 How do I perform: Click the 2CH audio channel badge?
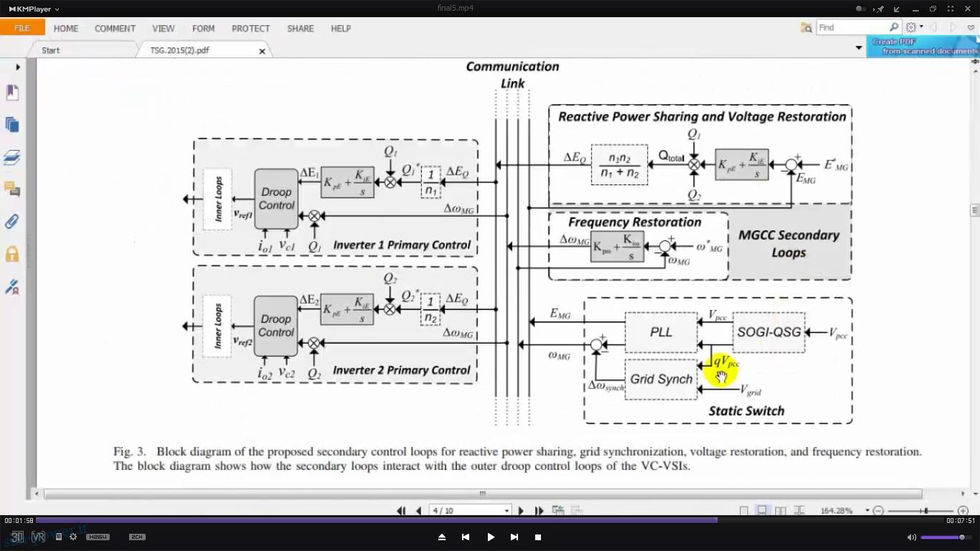(137, 537)
